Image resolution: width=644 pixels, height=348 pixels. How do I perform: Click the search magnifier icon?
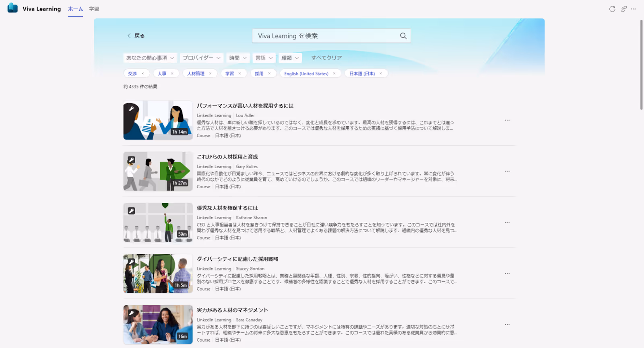pos(403,36)
